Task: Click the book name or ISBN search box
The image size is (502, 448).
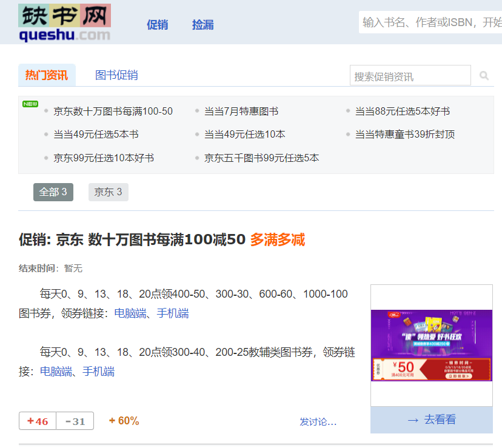Action: [x=430, y=22]
